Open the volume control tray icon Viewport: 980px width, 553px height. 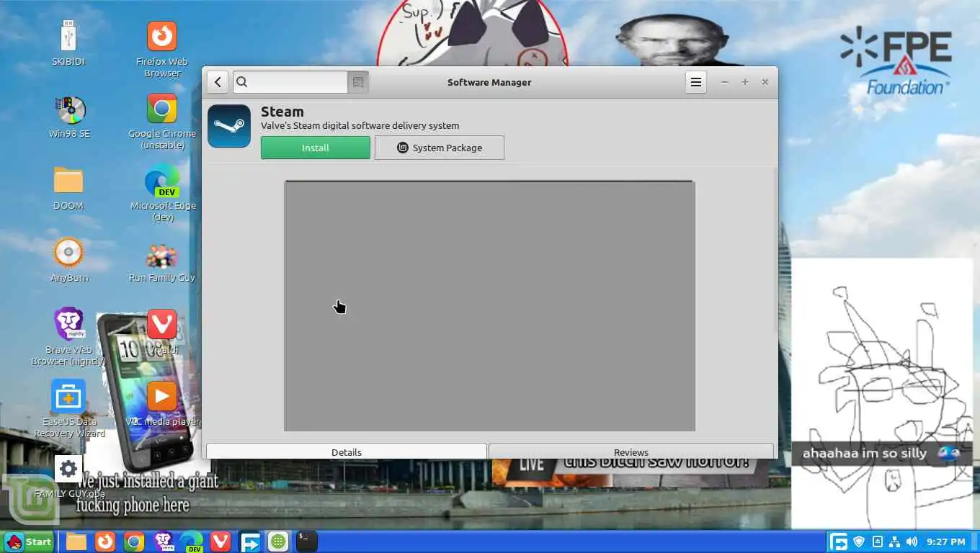(x=912, y=541)
